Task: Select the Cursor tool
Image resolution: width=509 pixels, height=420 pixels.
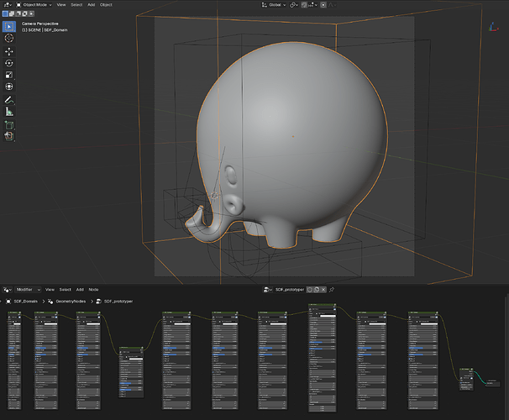Action: click(9, 38)
